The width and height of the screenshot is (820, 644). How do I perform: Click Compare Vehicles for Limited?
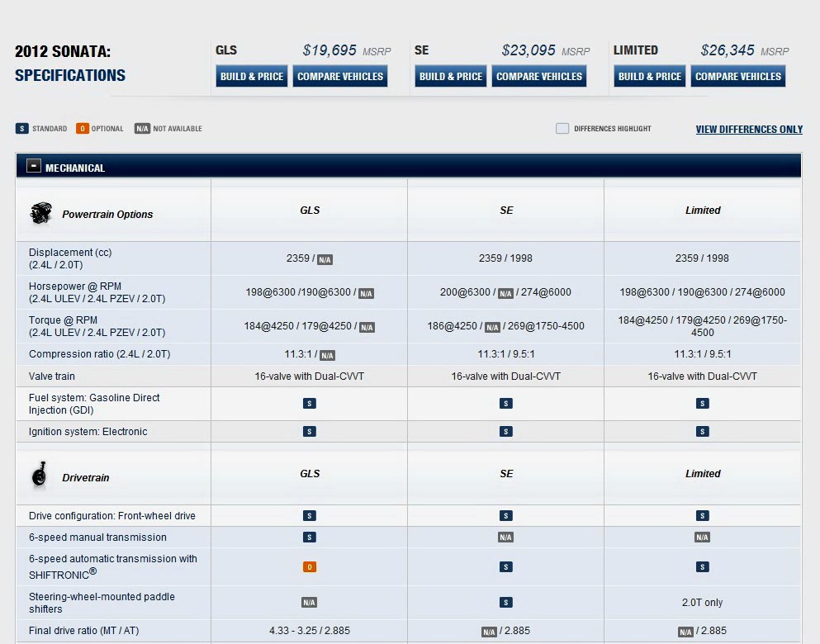pyautogui.click(x=738, y=76)
